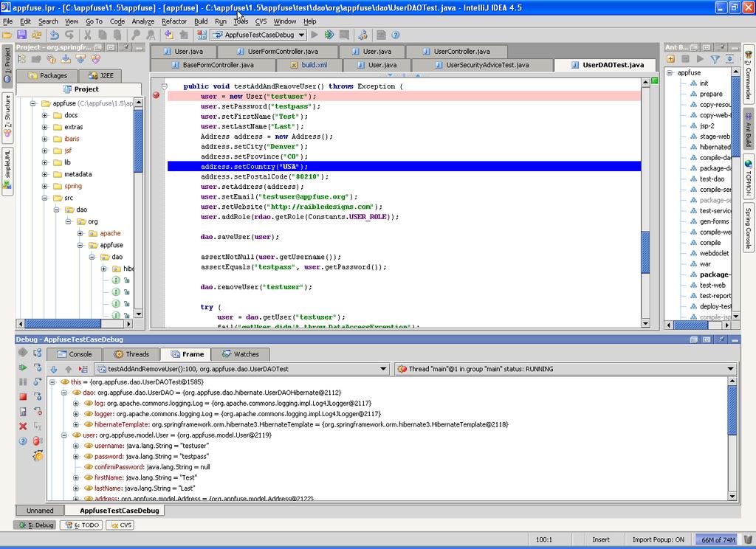Open the Refactor menu

click(174, 21)
